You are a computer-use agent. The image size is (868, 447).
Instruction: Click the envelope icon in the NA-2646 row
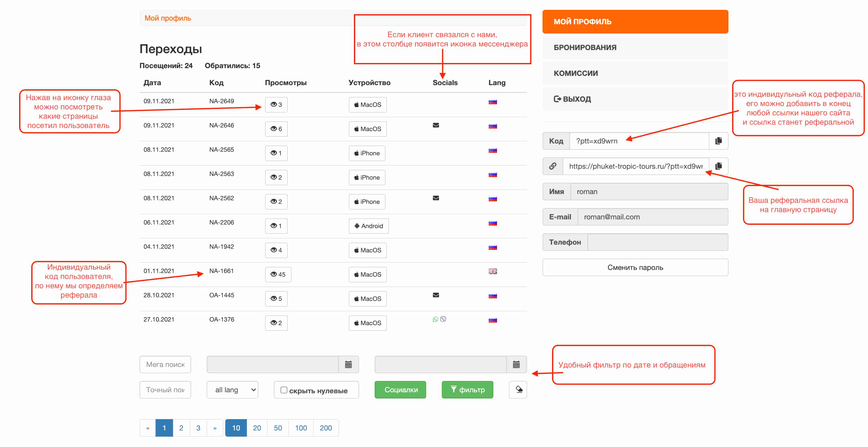pos(436,125)
